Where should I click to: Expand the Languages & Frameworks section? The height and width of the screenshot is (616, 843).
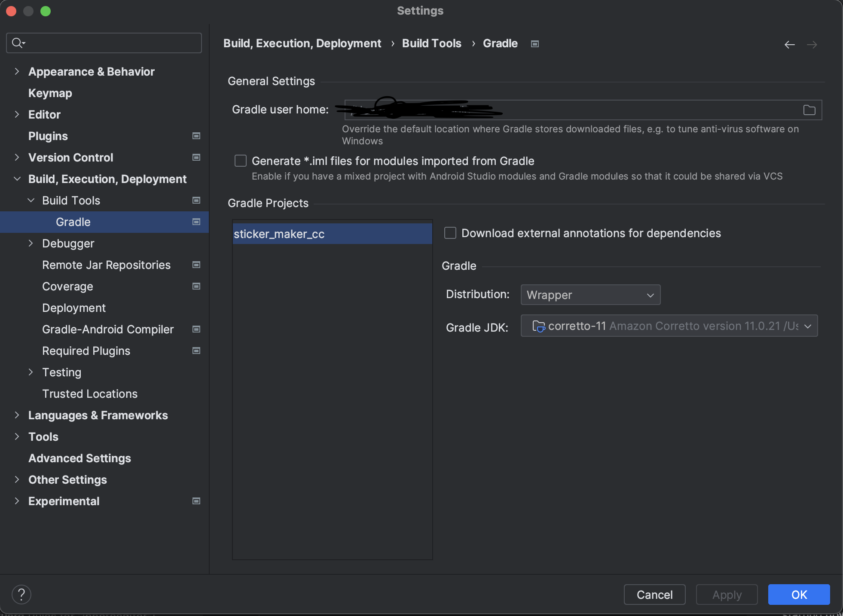[x=17, y=415]
